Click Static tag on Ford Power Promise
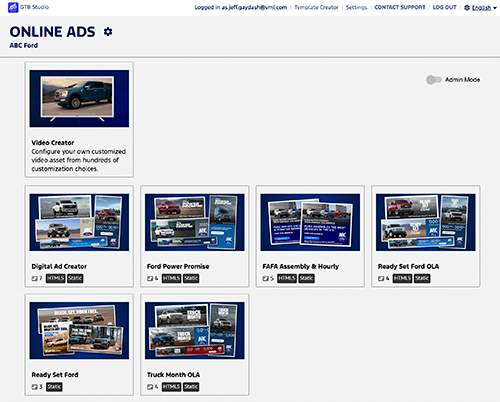Screen dimensions: 500x402 coord(191,278)
